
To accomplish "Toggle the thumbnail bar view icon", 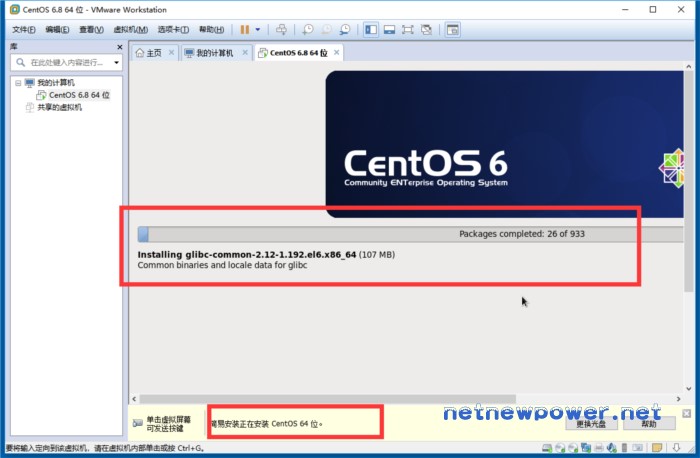I will click(x=389, y=29).
